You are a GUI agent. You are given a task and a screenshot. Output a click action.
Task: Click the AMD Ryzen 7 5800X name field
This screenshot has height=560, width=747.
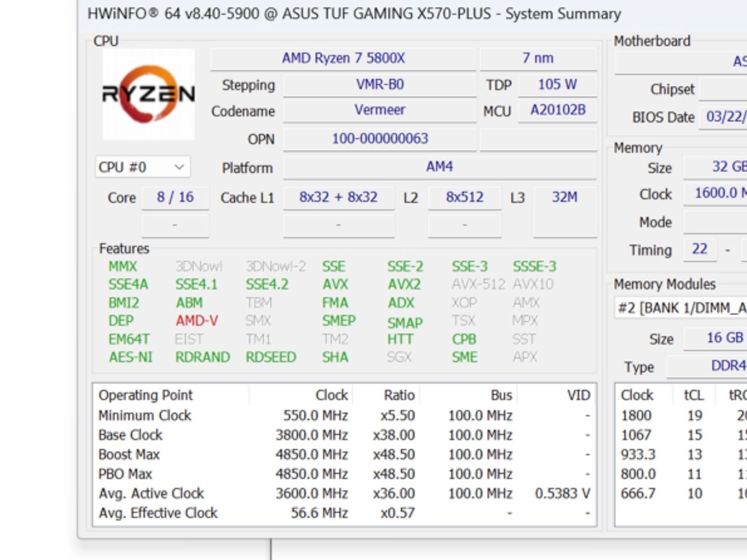tap(343, 58)
